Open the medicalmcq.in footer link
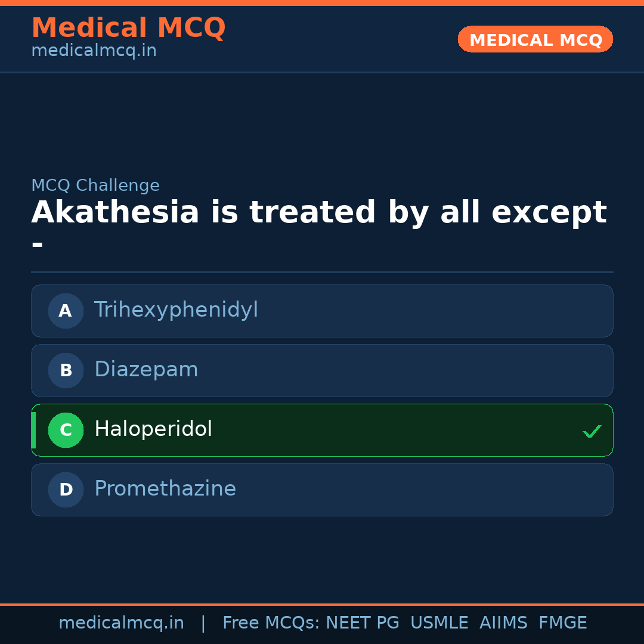The image size is (644, 644). pyautogui.click(x=122, y=623)
